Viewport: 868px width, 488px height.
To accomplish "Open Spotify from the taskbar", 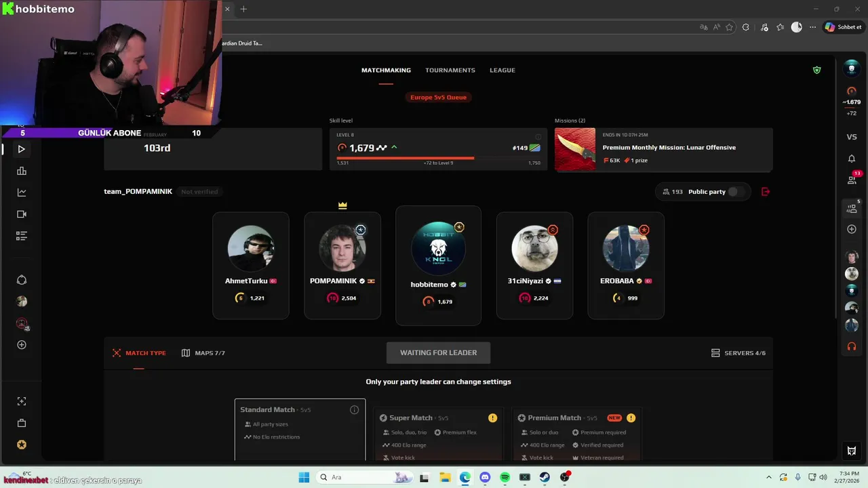I will coord(505,477).
